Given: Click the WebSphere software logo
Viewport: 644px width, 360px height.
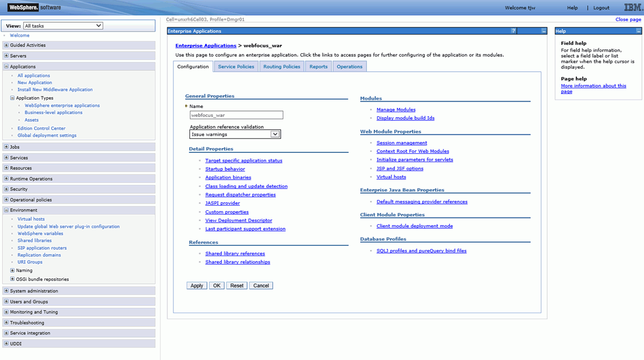Looking at the screenshot, I should (34, 7).
